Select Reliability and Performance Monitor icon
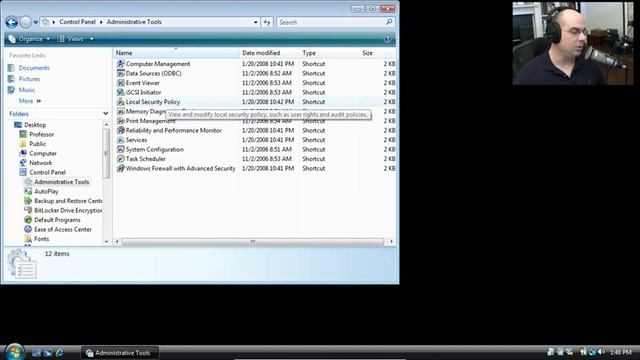Screen dimensions: 640x360 (120, 130)
